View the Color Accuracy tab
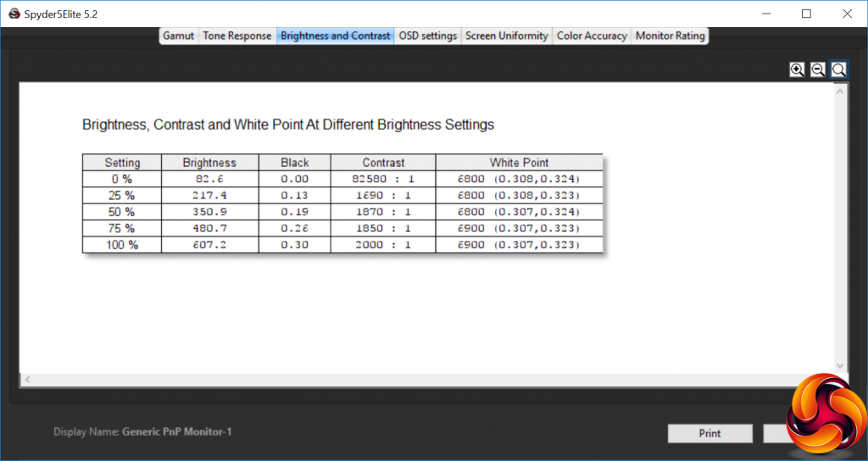The width and height of the screenshot is (868, 461). (x=592, y=36)
